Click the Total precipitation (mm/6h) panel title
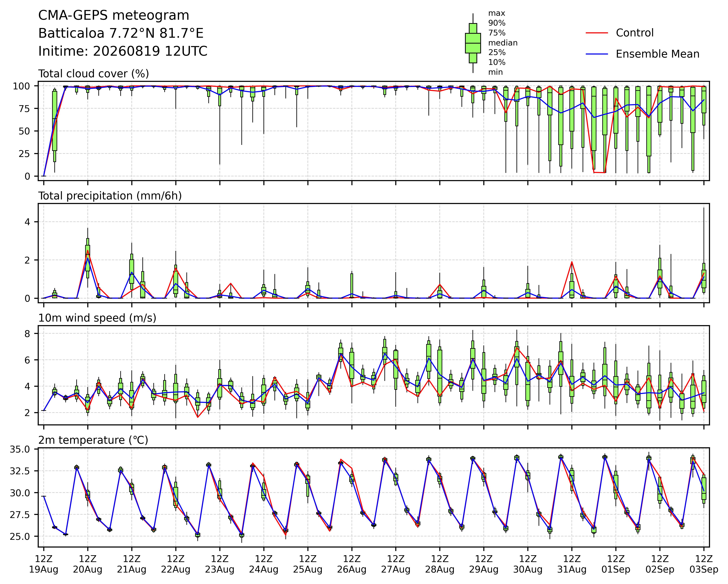Viewport: 728px width, 584px height. (110, 196)
